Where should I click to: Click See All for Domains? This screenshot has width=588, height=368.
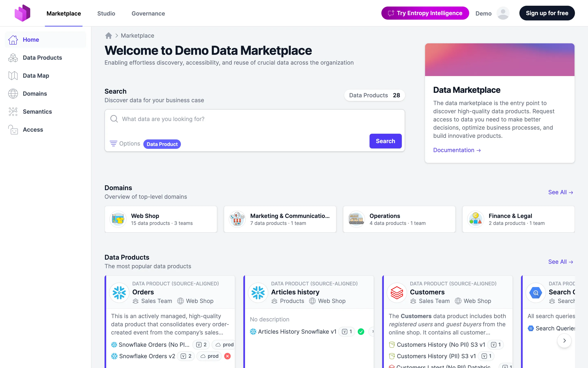pyautogui.click(x=561, y=192)
